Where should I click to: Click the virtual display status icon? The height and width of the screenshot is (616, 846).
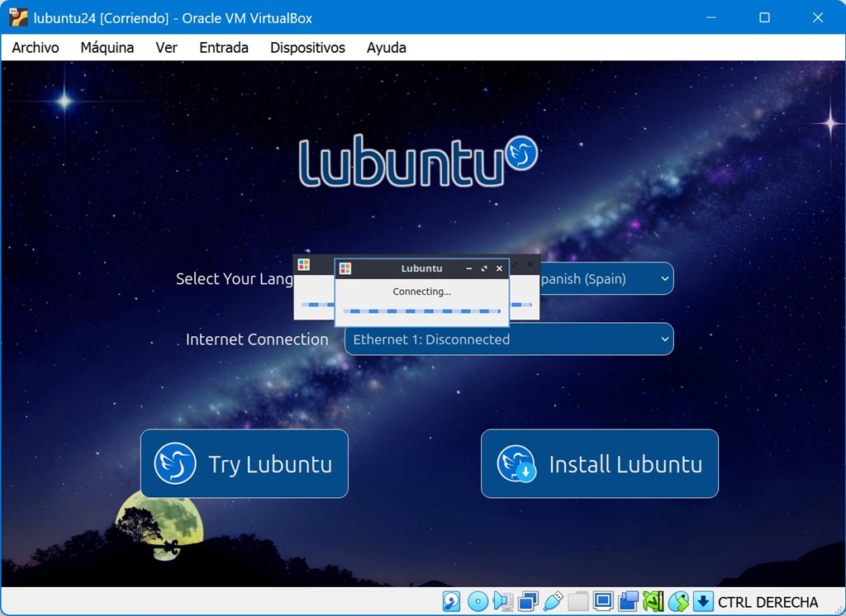click(603, 601)
